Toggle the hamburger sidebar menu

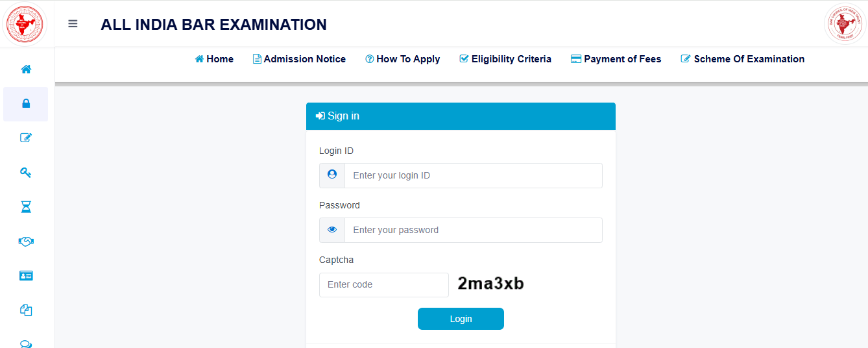[x=73, y=24]
